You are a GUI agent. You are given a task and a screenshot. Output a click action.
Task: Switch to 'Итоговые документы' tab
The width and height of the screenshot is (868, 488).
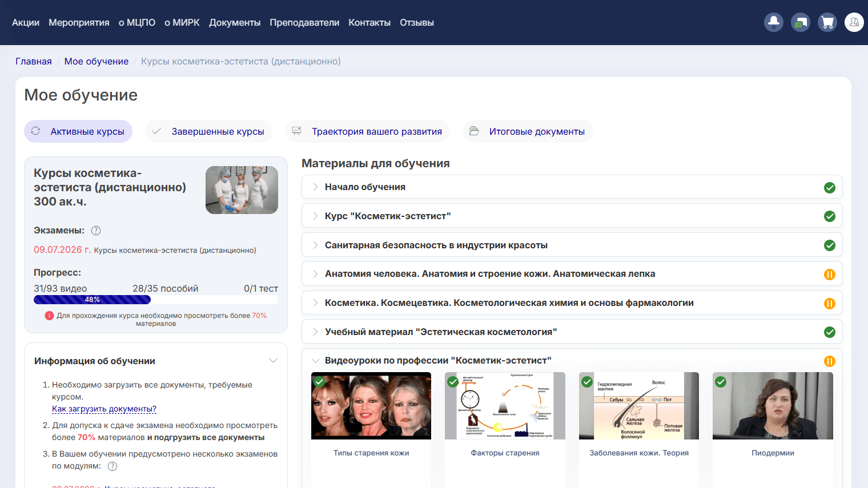(528, 131)
